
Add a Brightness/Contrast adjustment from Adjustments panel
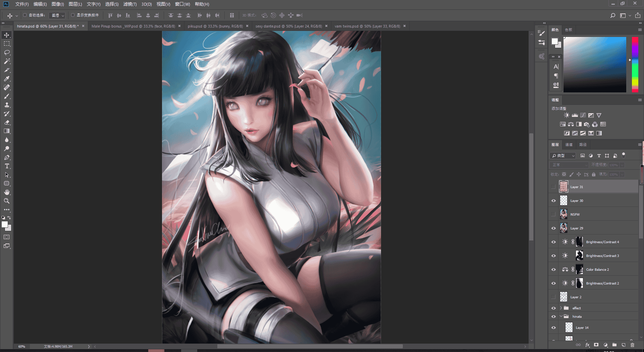(x=567, y=115)
